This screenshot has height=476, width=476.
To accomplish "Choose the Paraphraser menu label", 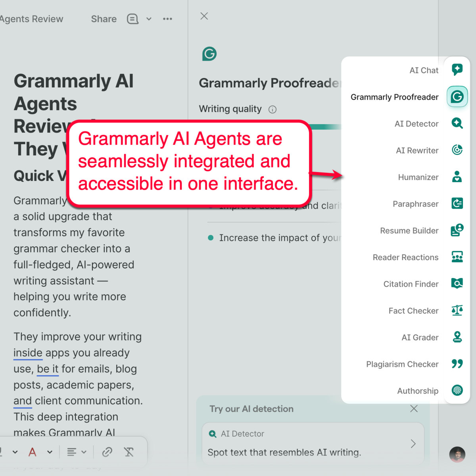I will (415, 204).
